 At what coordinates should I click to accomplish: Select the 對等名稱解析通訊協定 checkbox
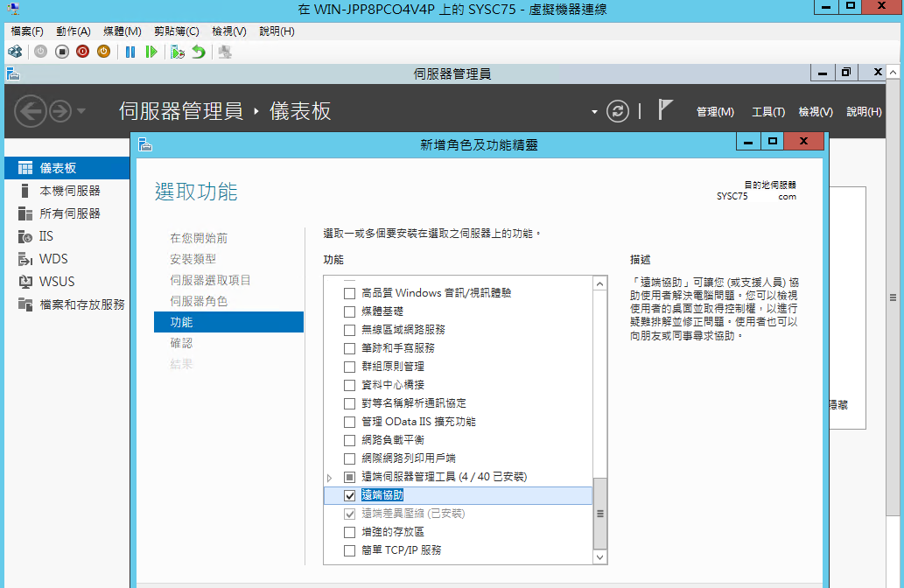click(x=349, y=403)
